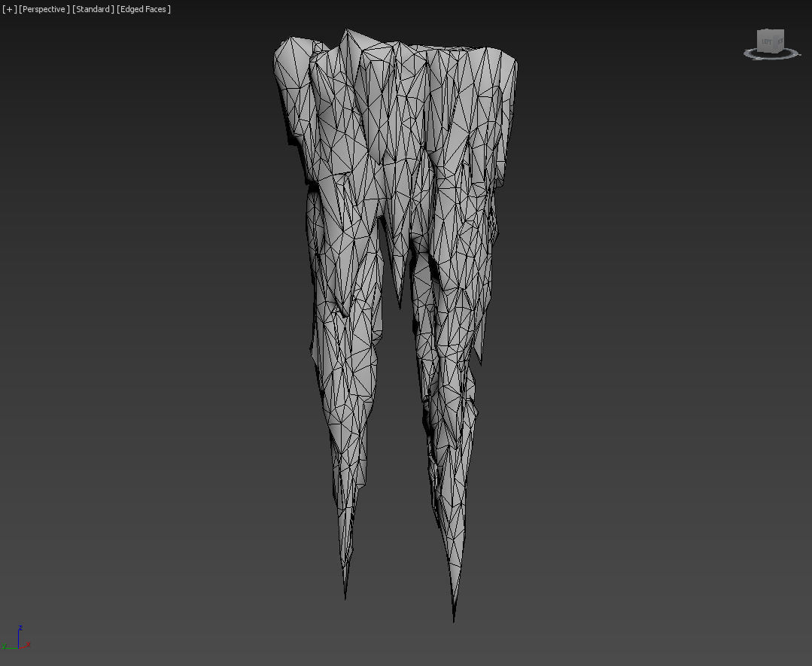Open the Edged Faces display menu

(x=144, y=9)
